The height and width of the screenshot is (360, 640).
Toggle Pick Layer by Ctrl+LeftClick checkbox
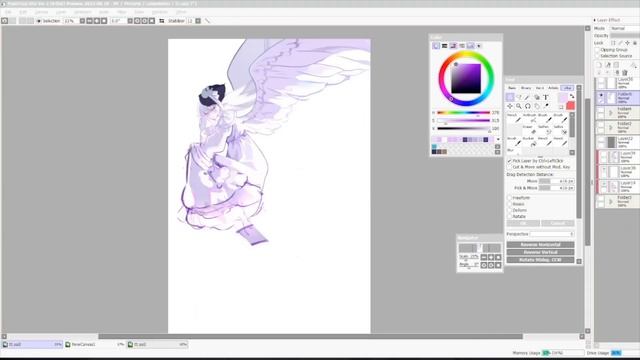[509, 161]
